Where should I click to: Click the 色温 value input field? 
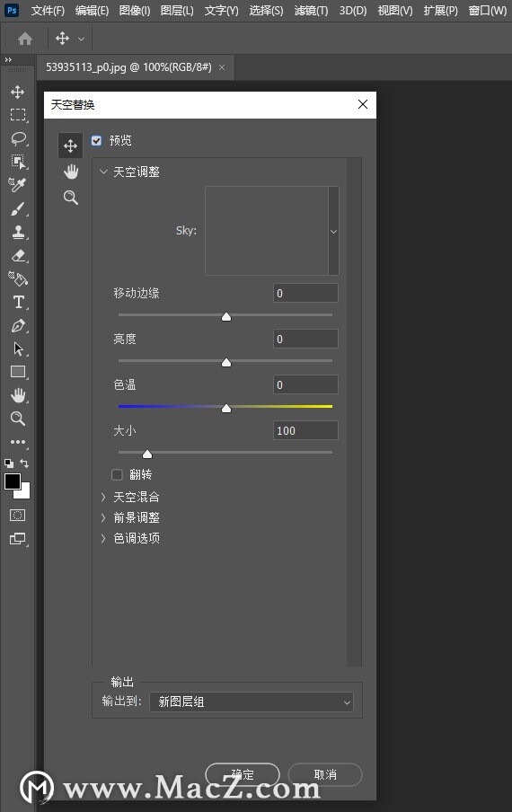coord(305,384)
